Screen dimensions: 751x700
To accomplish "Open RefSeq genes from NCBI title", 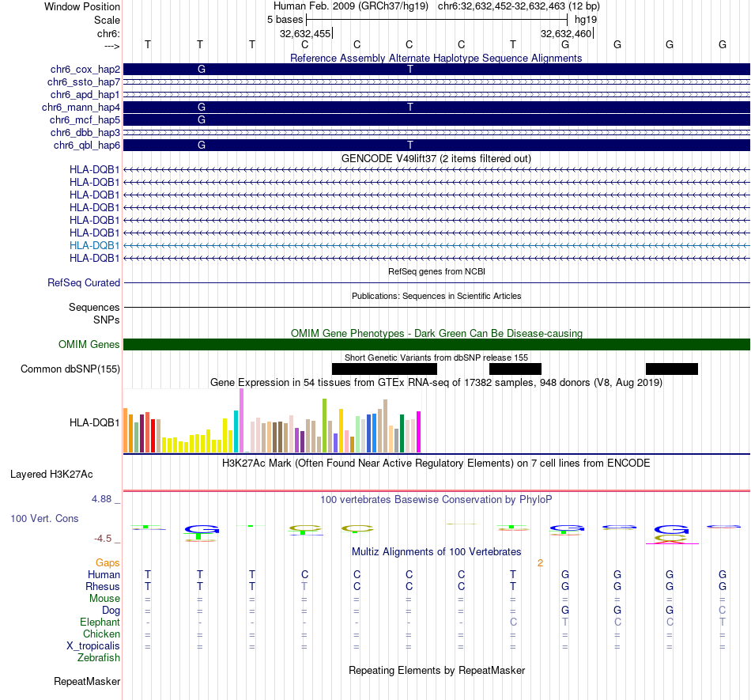I will tap(436, 271).
